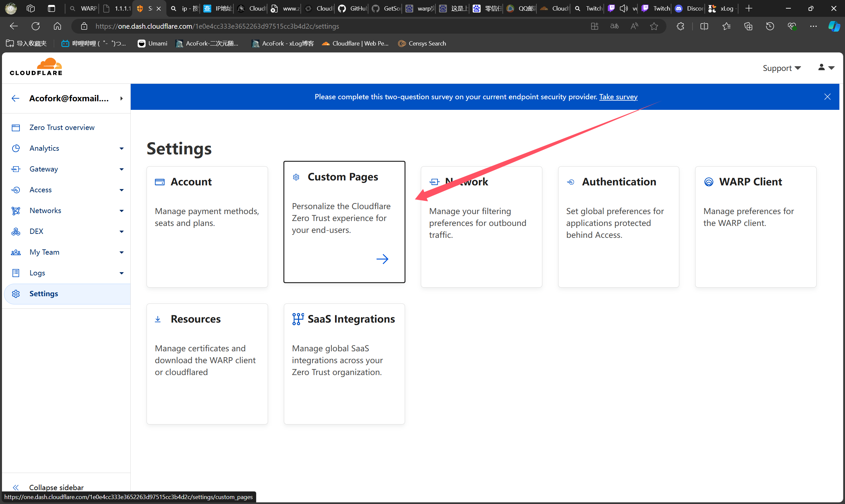The image size is (845, 504).
Task: Open browser settings and more menu
Action: (813, 26)
